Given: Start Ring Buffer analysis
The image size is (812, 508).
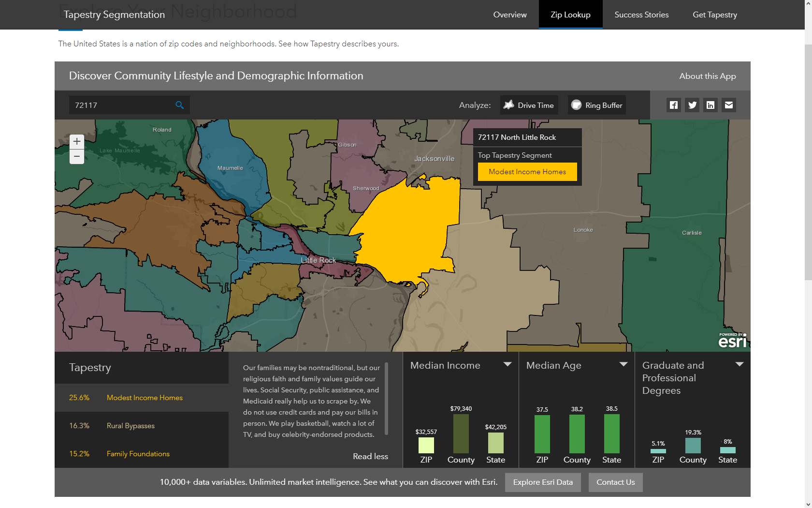Looking at the screenshot, I should [x=596, y=105].
